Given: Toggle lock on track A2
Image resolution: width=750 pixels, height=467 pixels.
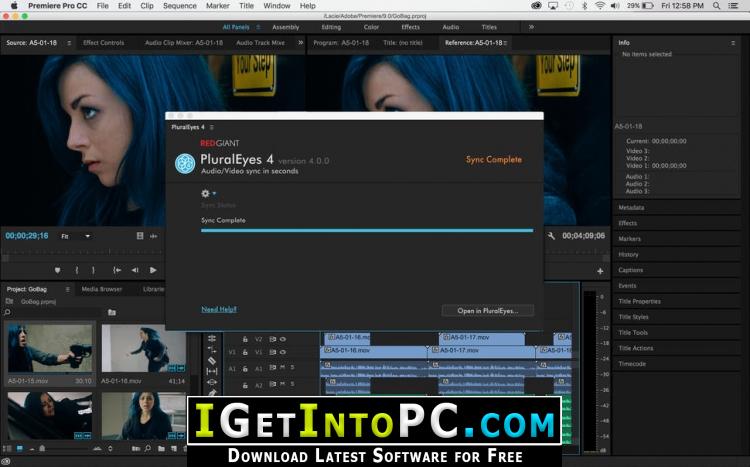Looking at the screenshot, I should coord(245,386).
